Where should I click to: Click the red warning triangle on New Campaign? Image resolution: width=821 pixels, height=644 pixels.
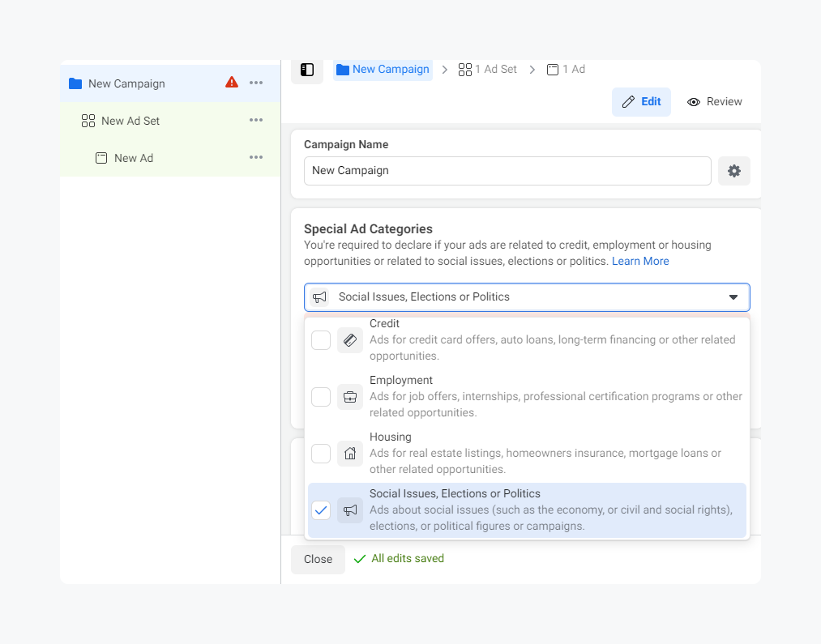coord(232,83)
